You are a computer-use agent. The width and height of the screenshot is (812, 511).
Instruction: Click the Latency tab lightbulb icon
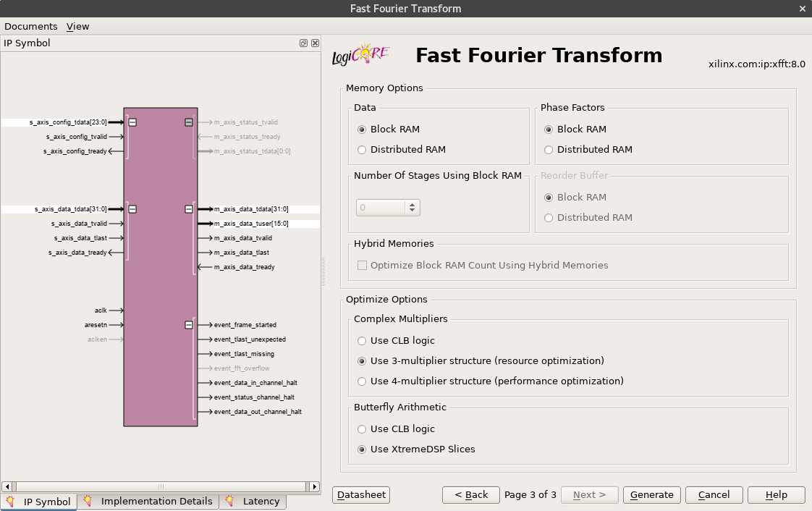coord(229,501)
